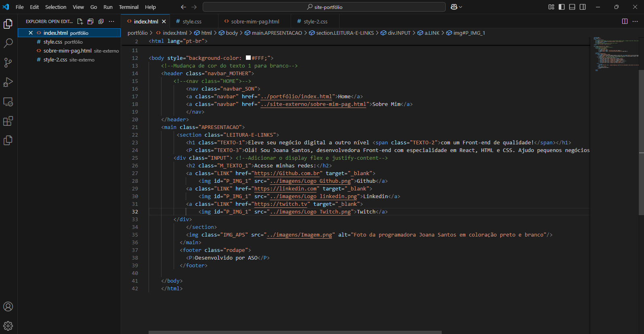Open the Help menu
This screenshot has width=644, height=334.
click(151, 7)
